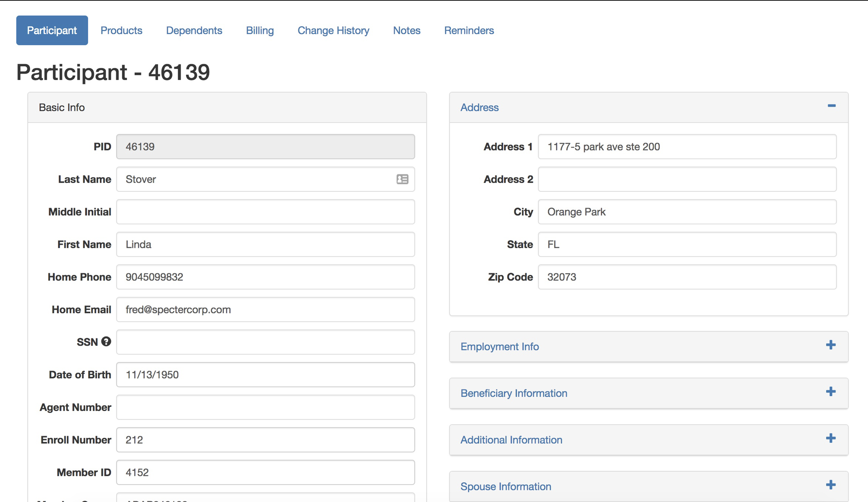
Task: Select the Participant tab
Action: tap(52, 30)
